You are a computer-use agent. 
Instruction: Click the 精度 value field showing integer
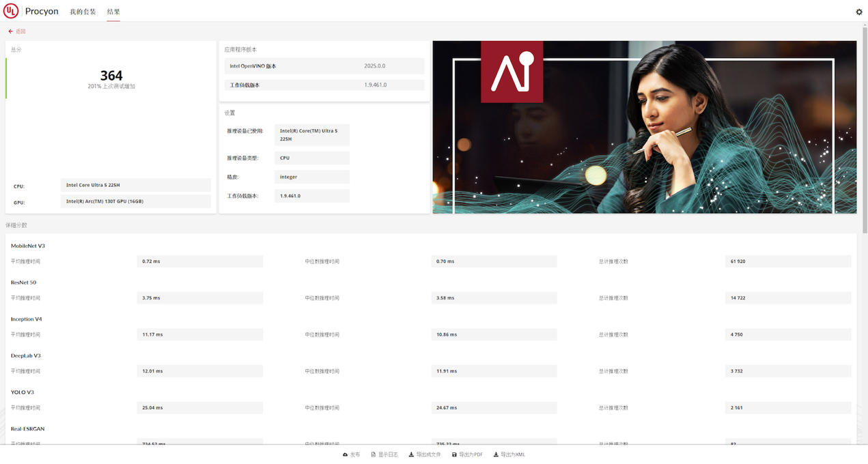(311, 177)
